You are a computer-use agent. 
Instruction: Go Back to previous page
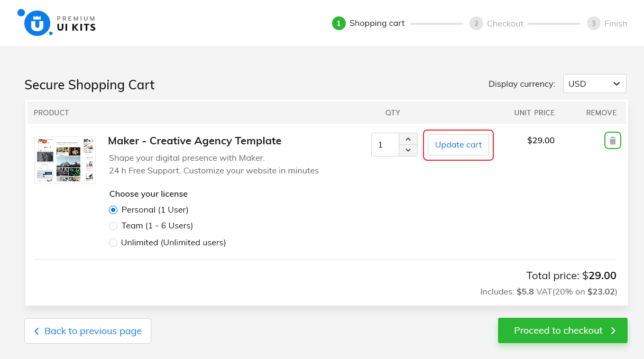(x=88, y=331)
